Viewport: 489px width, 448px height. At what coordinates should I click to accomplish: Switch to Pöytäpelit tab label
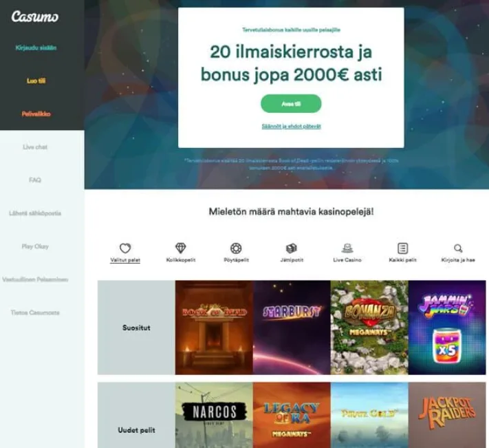pyautogui.click(x=236, y=260)
